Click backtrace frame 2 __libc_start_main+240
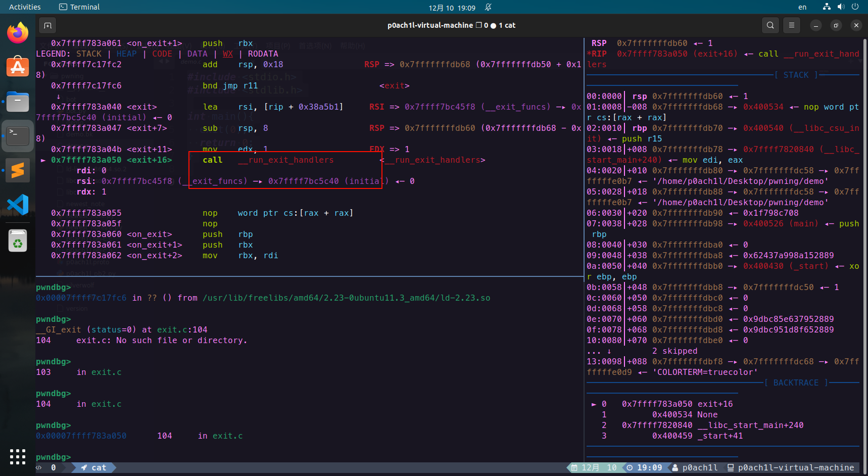868x476 pixels. coord(702,425)
